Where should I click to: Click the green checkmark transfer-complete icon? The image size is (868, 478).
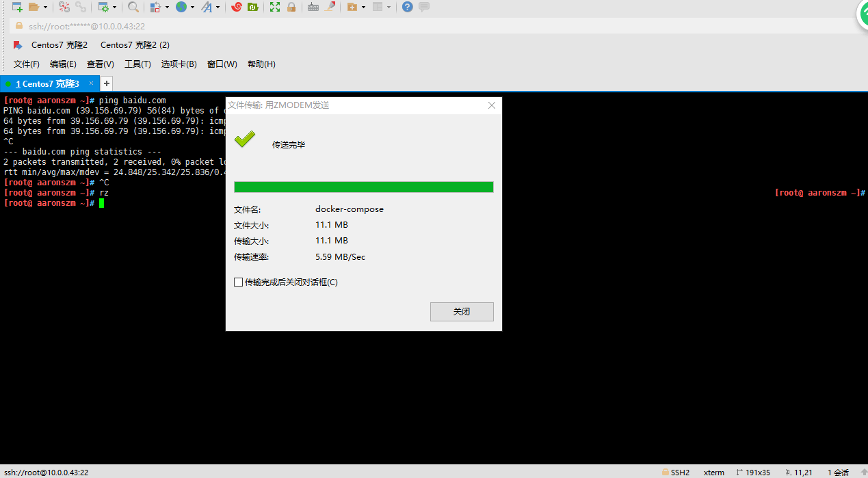[245, 140]
